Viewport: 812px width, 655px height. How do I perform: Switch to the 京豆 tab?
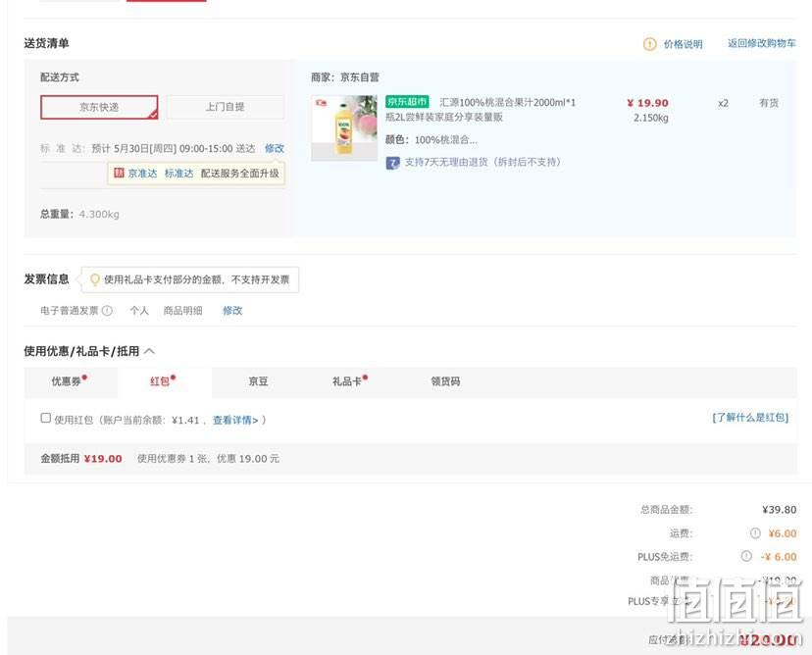click(x=259, y=381)
